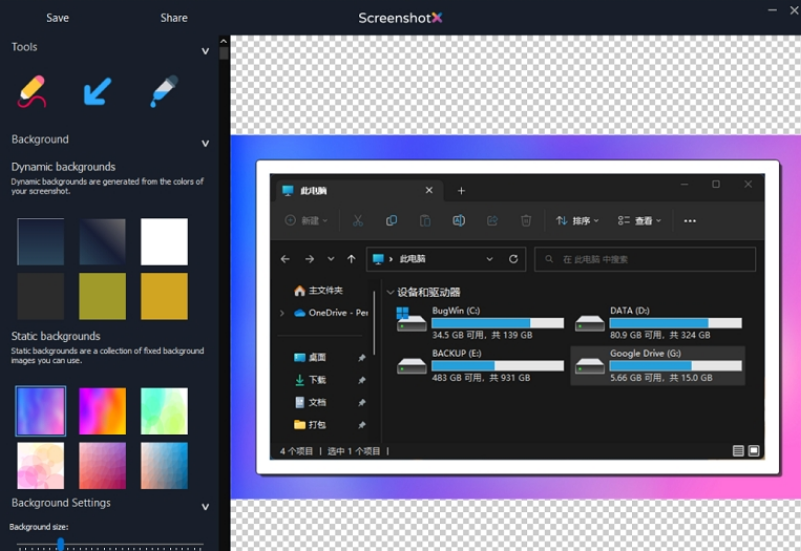
Task: Select the blue arrow annotation tool
Action: 97,92
